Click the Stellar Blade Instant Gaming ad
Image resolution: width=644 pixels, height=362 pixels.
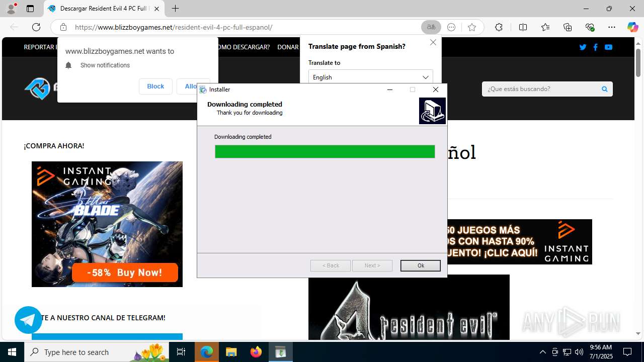(x=107, y=224)
